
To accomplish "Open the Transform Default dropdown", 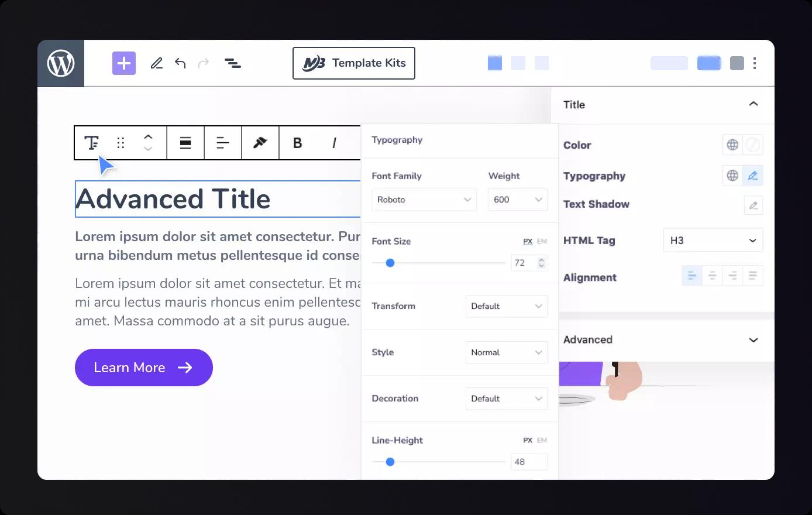I will tap(506, 306).
